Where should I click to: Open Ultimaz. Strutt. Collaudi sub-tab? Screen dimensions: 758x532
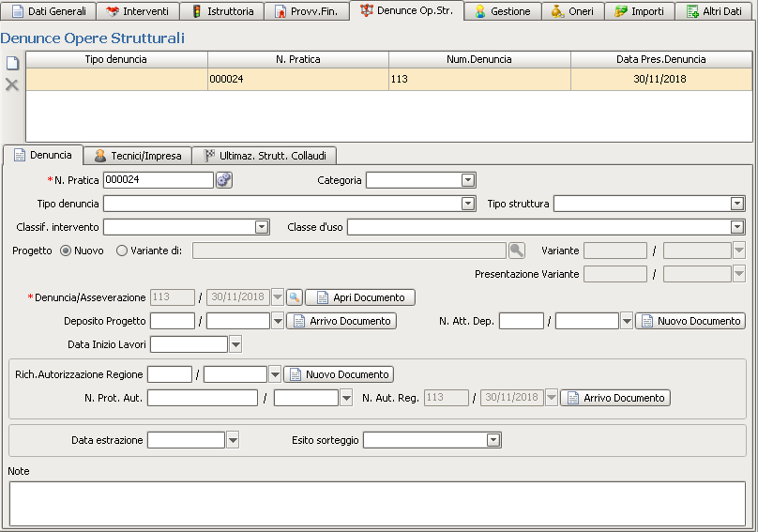pos(266,156)
